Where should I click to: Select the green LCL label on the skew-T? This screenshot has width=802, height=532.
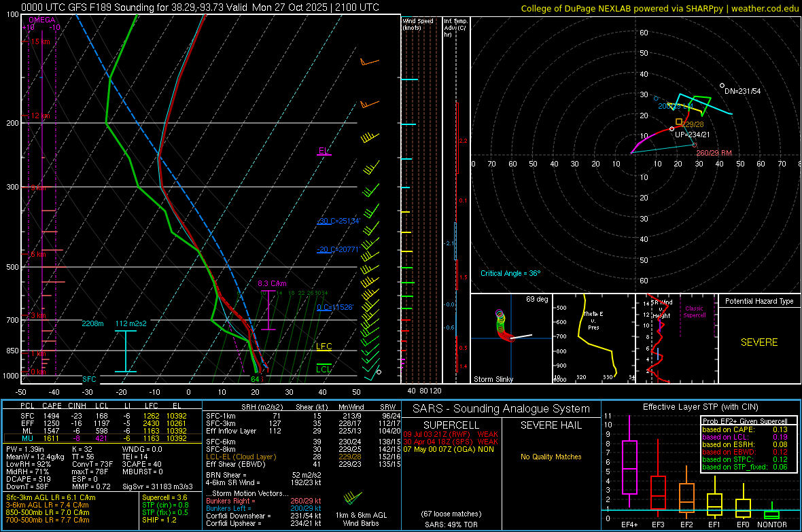coord(324,370)
